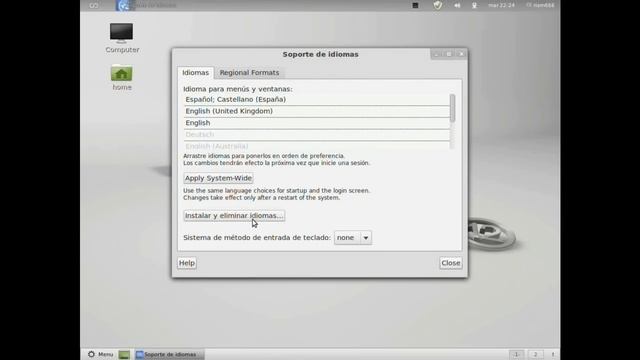Click the user name in top panel
The image size is (640, 360).
[x=541, y=5]
